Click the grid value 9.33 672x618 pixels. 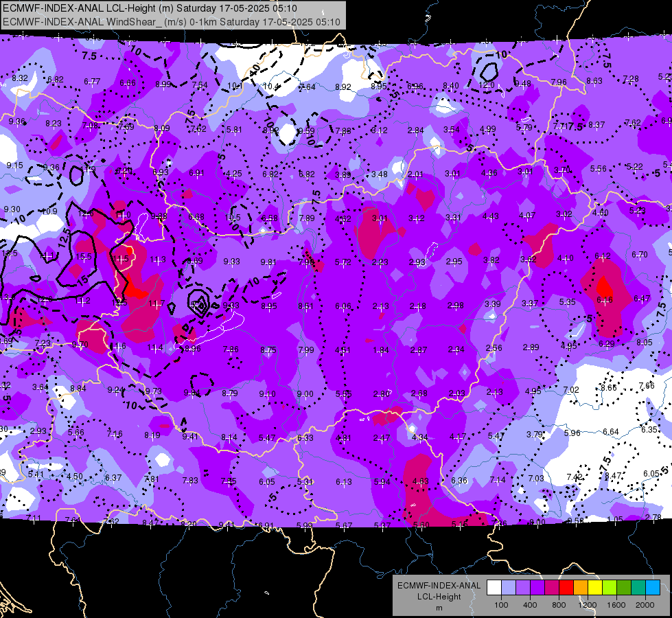231,261
